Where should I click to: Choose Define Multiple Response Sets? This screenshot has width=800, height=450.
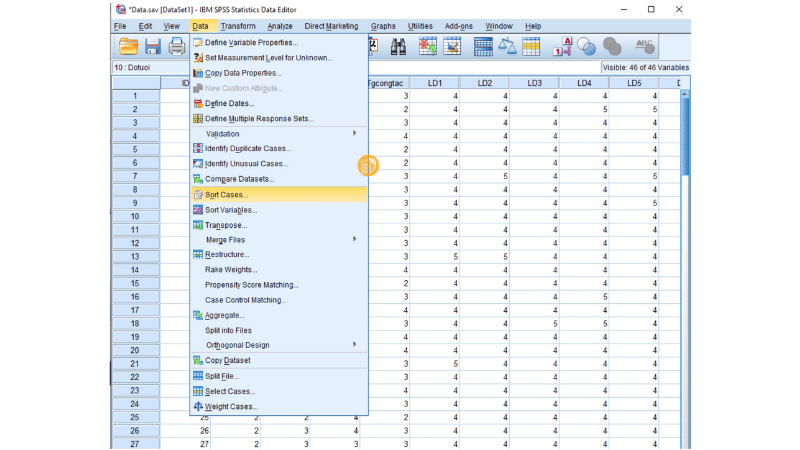(x=279, y=118)
